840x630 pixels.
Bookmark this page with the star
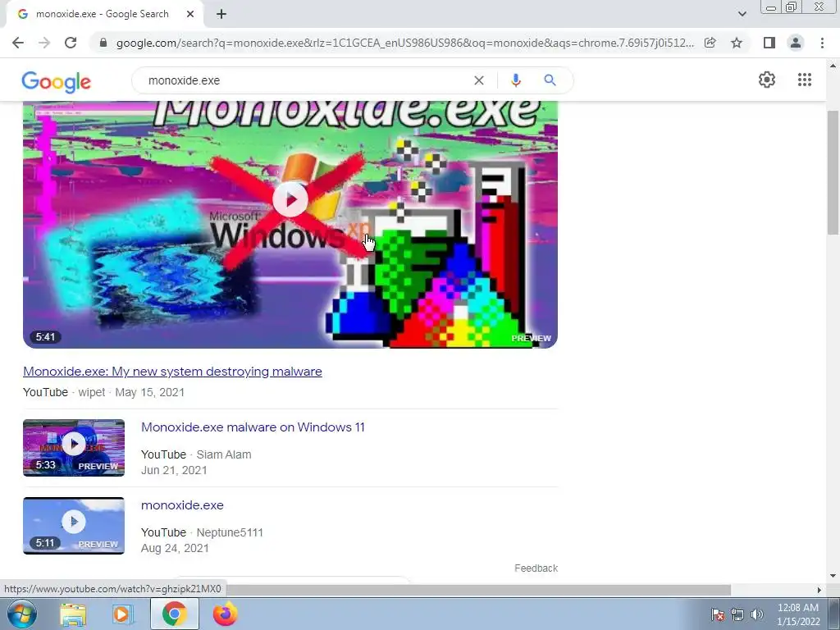(x=737, y=43)
